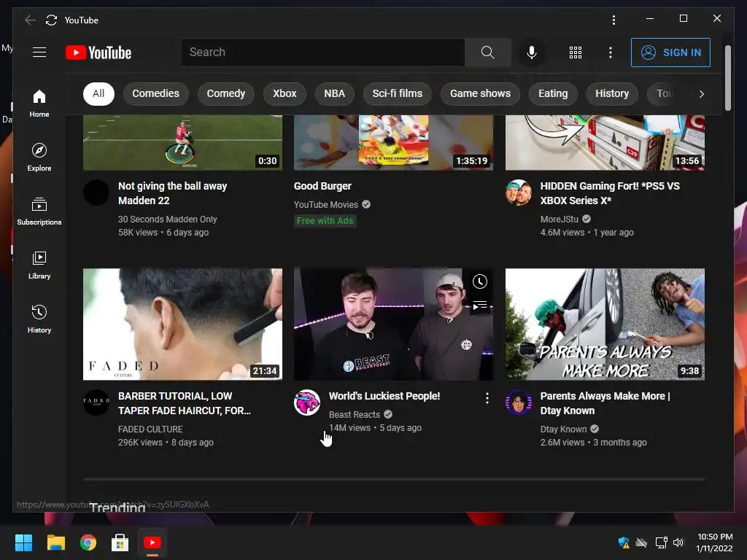Image resolution: width=747 pixels, height=560 pixels.
Task: Go back with the app back arrow
Action: click(30, 20)
